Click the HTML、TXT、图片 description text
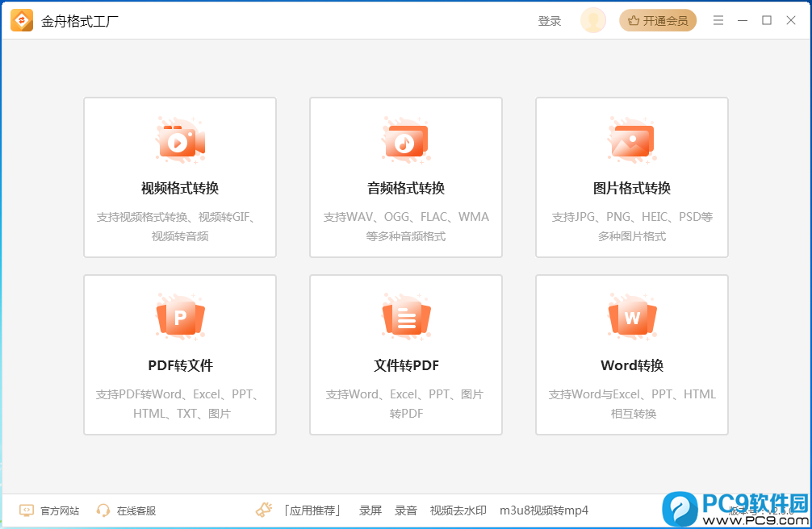The image size is (812, 529). pyautogui.click(x=182, y=414)
